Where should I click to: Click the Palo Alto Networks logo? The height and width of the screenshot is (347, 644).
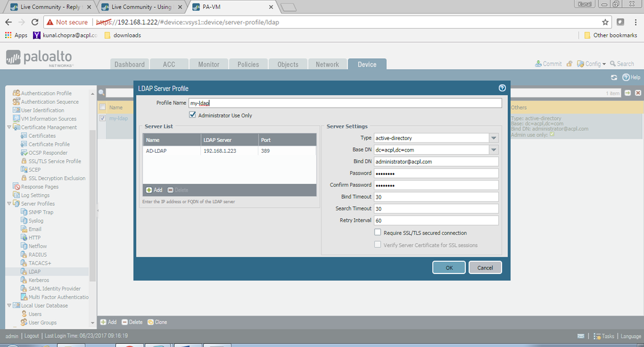(x=39, y=58)
